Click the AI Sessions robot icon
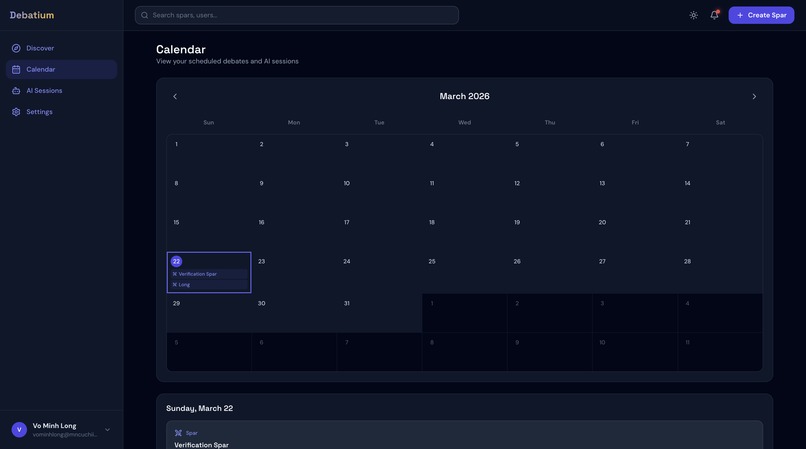Image resolution: width=806 pixels, height=449 pixels. point(16,91)
